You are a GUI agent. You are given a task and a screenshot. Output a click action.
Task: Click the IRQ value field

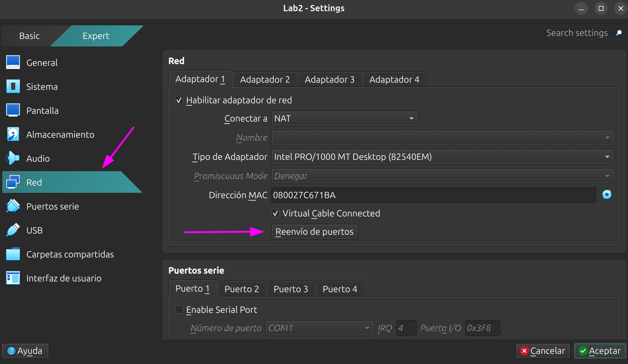[x=406, y=328]
